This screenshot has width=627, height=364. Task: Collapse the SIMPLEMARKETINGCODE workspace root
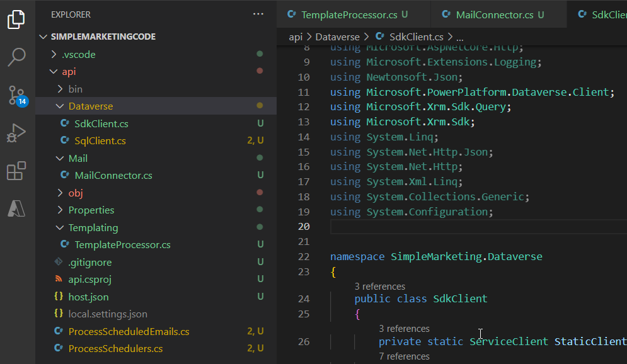tap(43, 37)
